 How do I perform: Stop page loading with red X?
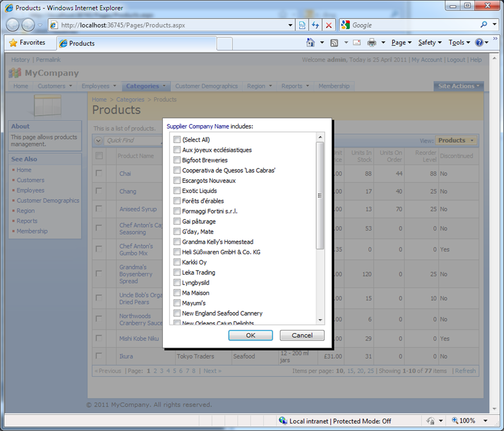(328, 25)
